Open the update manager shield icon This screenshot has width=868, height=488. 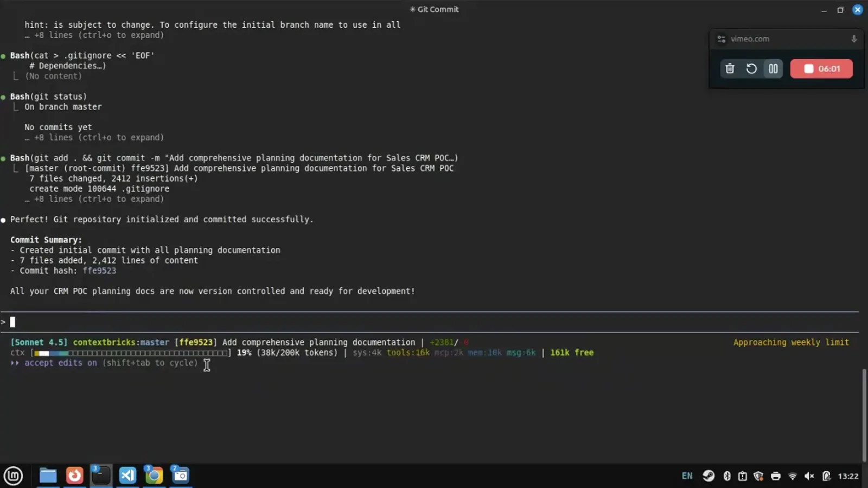pos(758,476)
